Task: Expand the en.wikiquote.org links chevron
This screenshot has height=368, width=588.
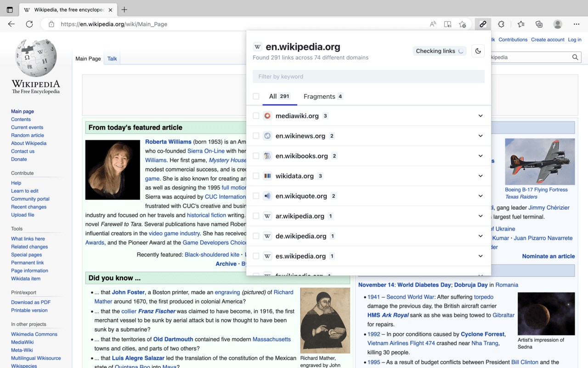Action: coord(481,196)
